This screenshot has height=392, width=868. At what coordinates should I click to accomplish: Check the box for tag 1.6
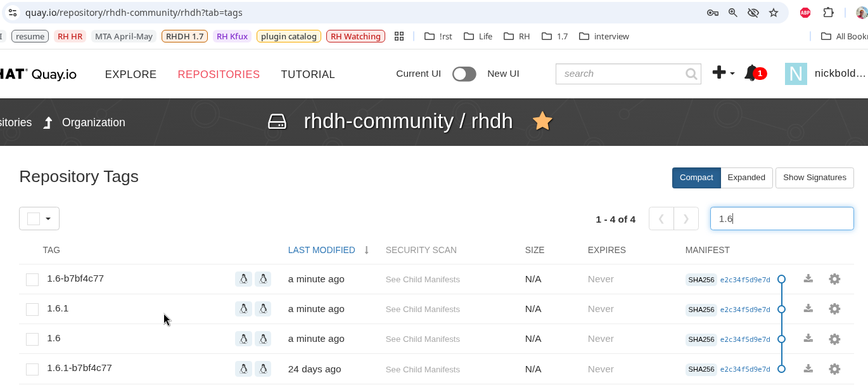coord(32,339)
